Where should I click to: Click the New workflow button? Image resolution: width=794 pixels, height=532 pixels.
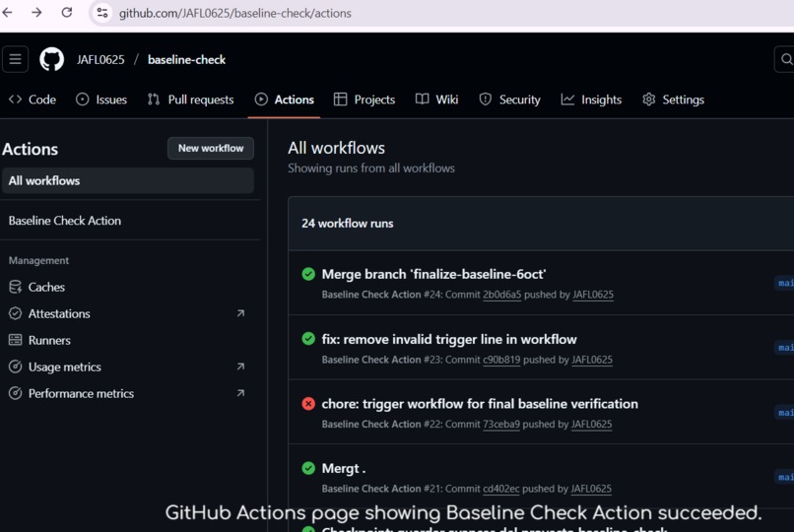[x=211, y=149]
